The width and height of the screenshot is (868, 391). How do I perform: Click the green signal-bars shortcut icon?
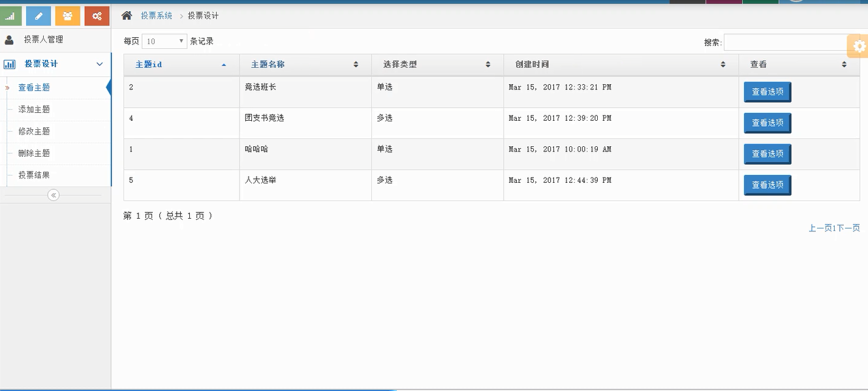pyautogui.click(x=10, y=16)
